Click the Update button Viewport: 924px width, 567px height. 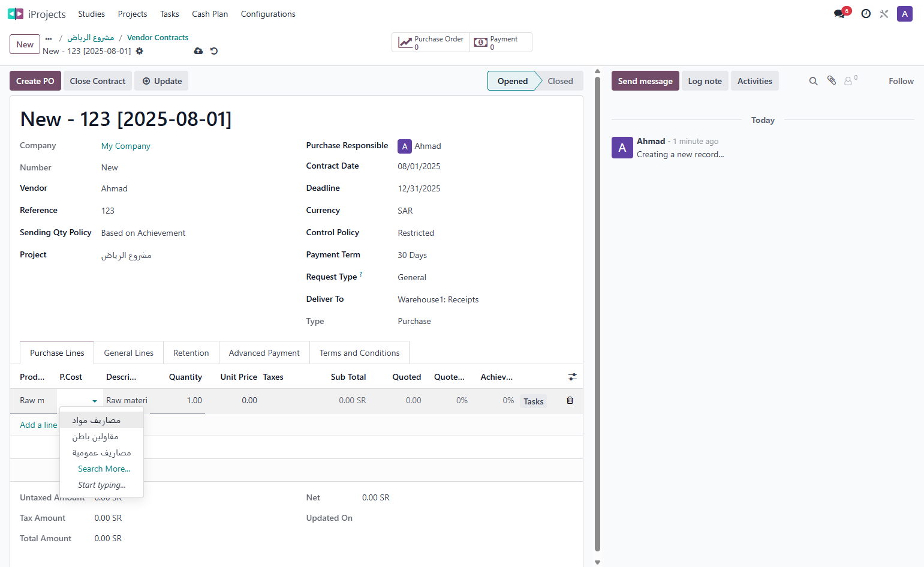[x=161, y=81]
